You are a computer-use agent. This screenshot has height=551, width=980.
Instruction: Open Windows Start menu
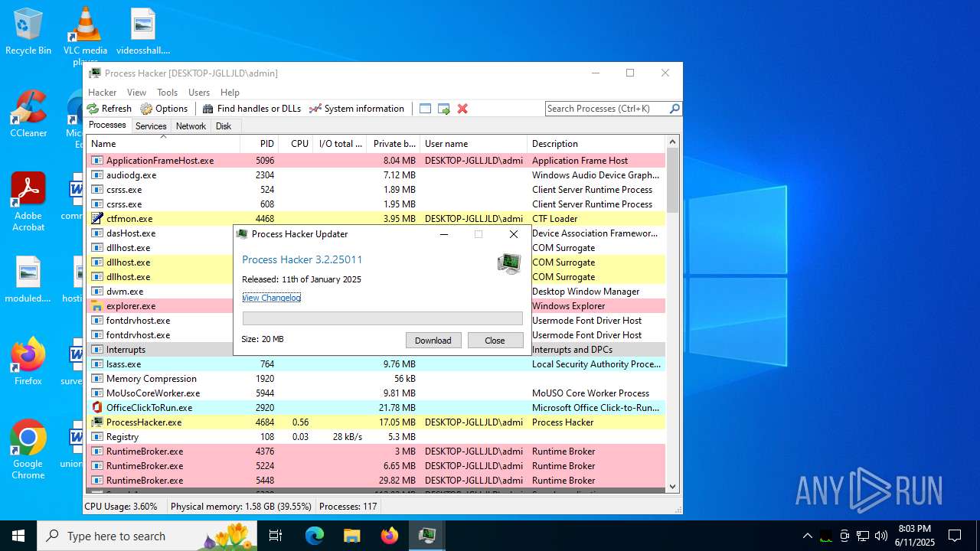(x=18, y=536)
